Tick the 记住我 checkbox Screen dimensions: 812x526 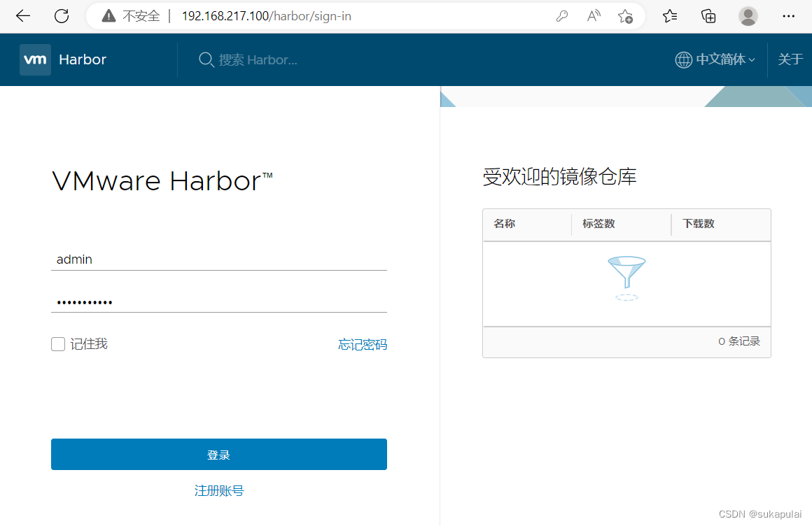(x=58, y=343)
